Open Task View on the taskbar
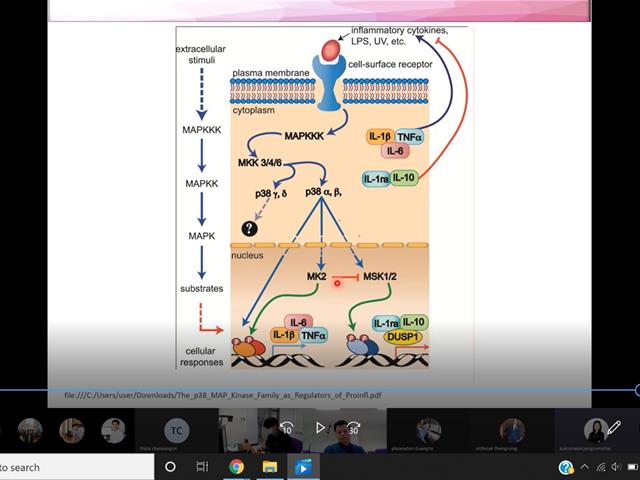This screenshot has width=640, height=480. coord(202,467)
